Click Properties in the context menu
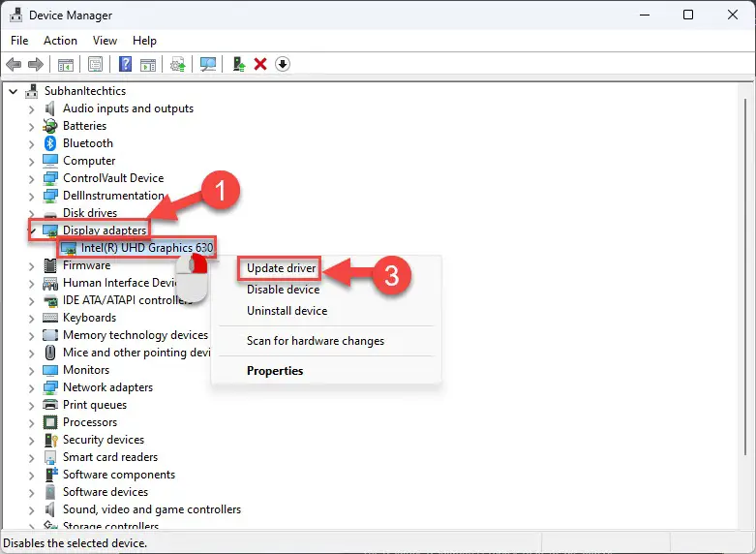This screenshot has width=756, height=554. click(275, 371)
